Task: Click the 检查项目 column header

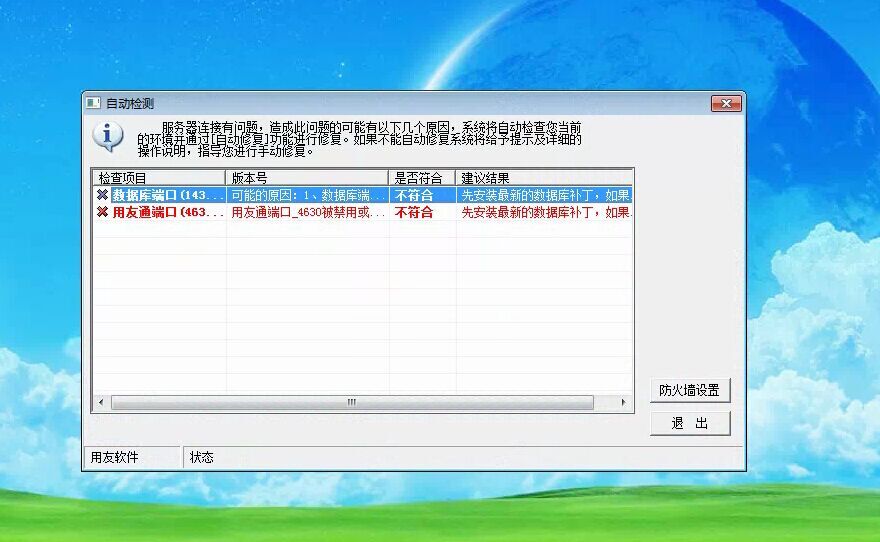Action: [x=159, y=178]
